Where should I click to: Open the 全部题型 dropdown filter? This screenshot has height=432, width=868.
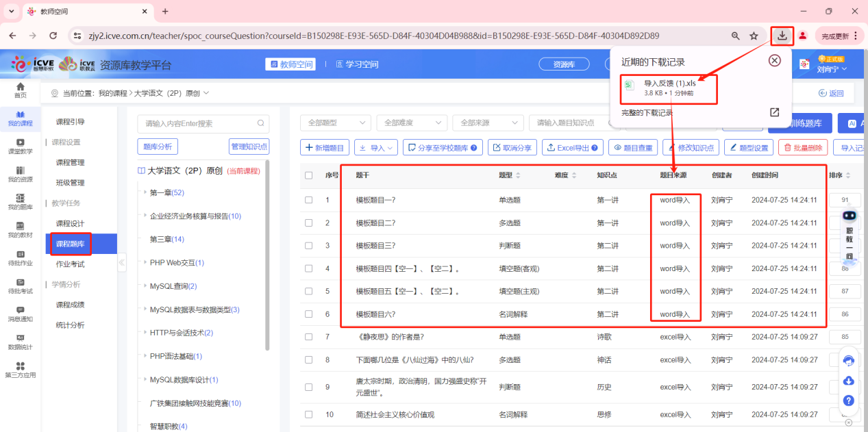[336, 123]
